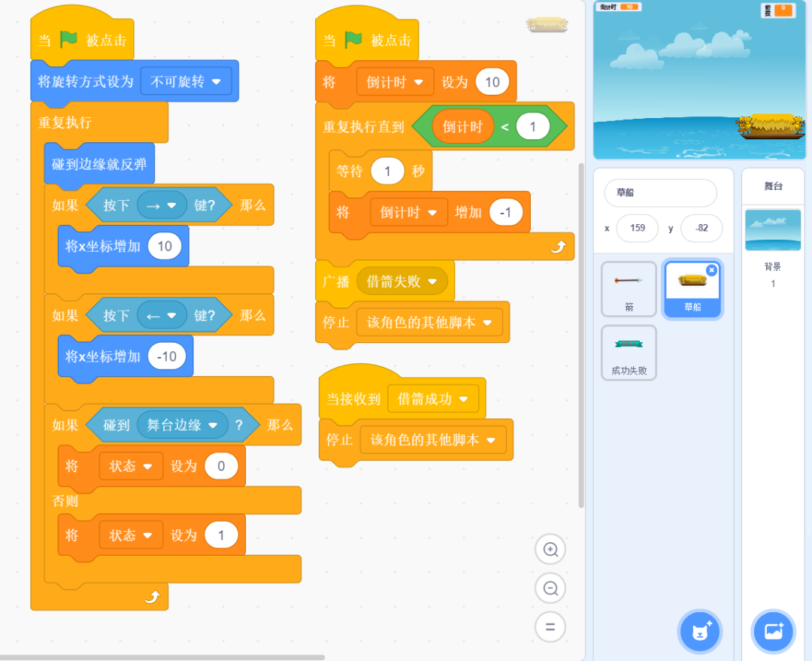The image size is (812, 661).
Task: Reset the code zoom using the equals icon
Action: point(550,626)
